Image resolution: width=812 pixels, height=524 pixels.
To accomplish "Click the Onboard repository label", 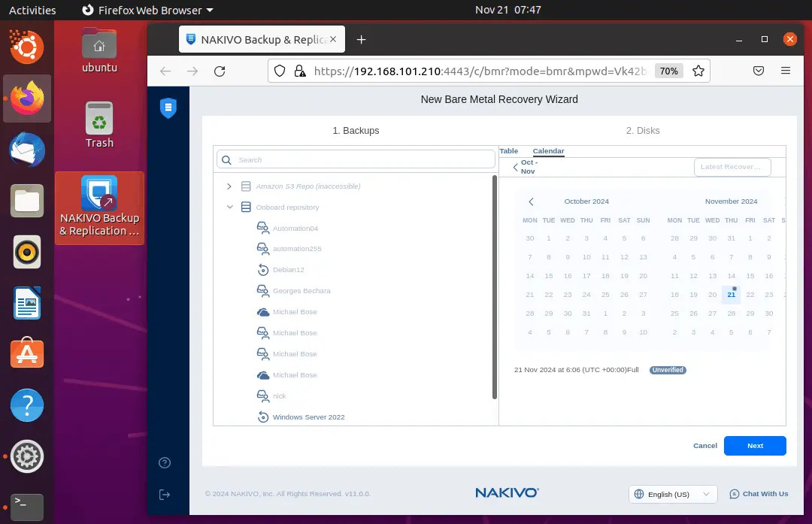I will tap(287, 207).
